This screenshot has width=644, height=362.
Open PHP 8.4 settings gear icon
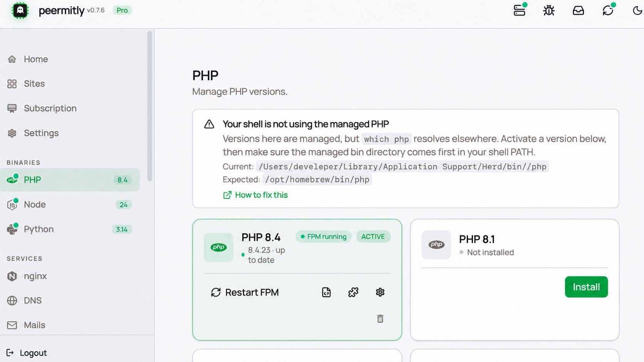click(x=380, y=292)
